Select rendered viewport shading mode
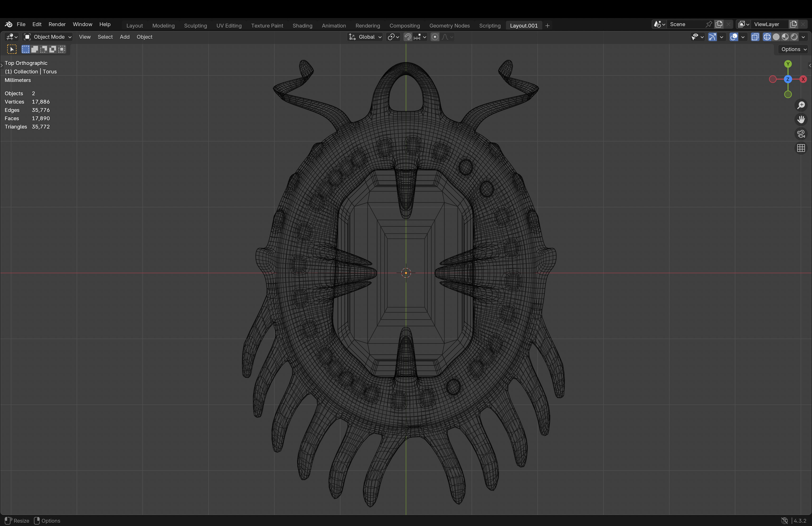This screenshot has height=526, width=812. tap(794, 37)
